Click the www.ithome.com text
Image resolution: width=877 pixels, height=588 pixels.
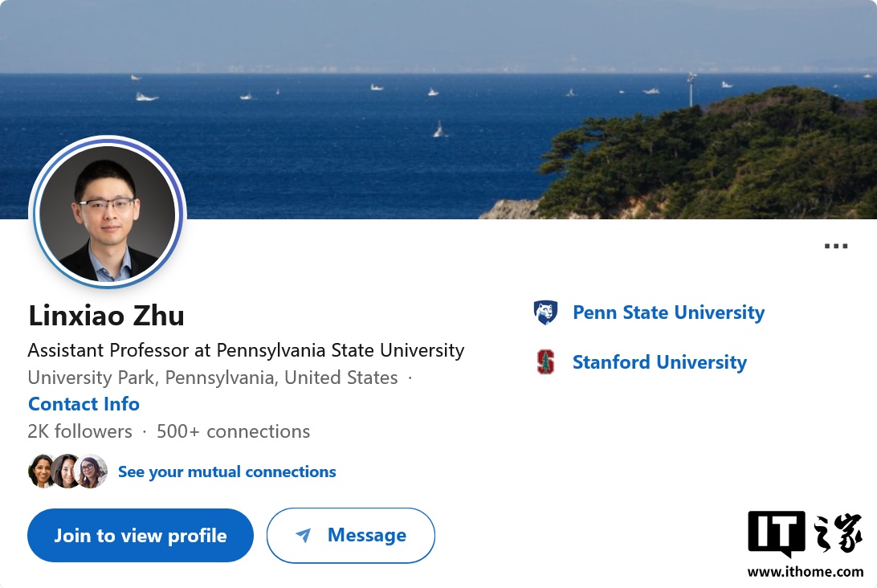806,572
